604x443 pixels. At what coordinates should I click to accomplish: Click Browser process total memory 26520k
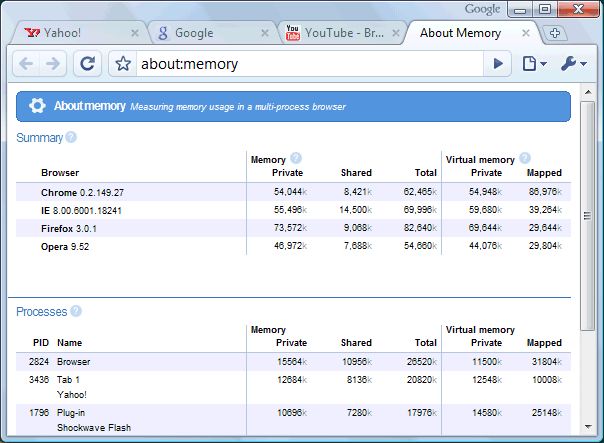tap(422, 362)
